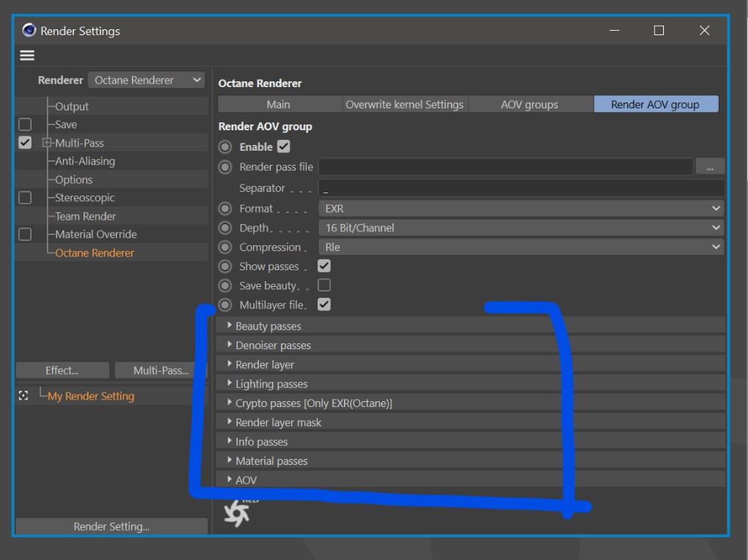Select Octane Renderer in the settings tree
The height and width of the screenshot is (560, 748).
coord(94,253)
